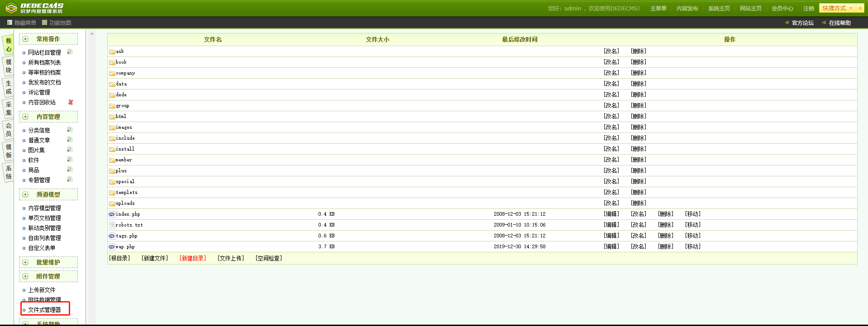Select the 模块 vertical tab

(x=8, y=66)
